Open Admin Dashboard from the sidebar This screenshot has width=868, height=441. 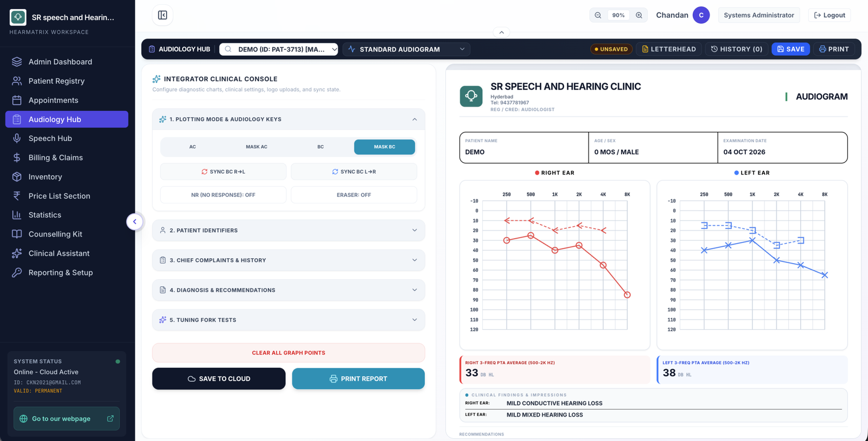(x=67, y=62)
